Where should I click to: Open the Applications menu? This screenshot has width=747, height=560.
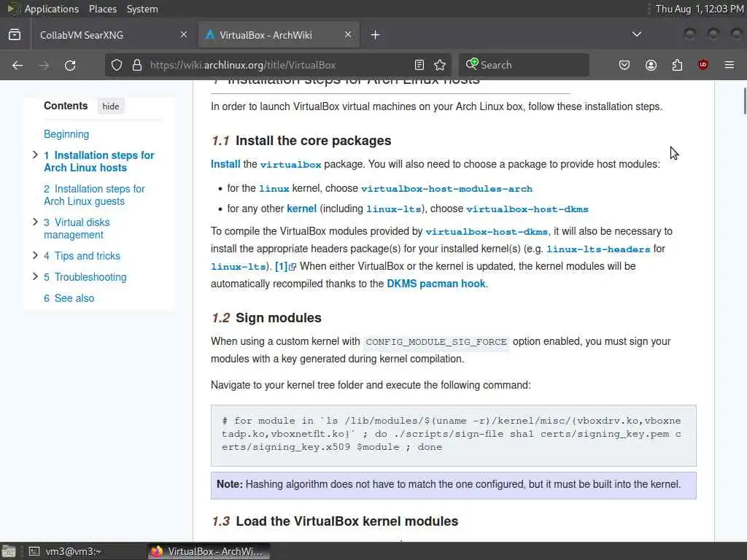tap(52, 9)
